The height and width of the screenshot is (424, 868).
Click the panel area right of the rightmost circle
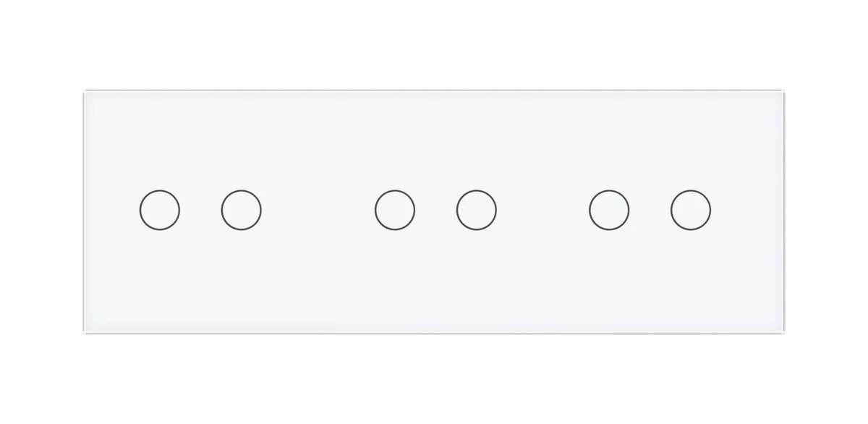pyautogui.click(x=746, y=211)
